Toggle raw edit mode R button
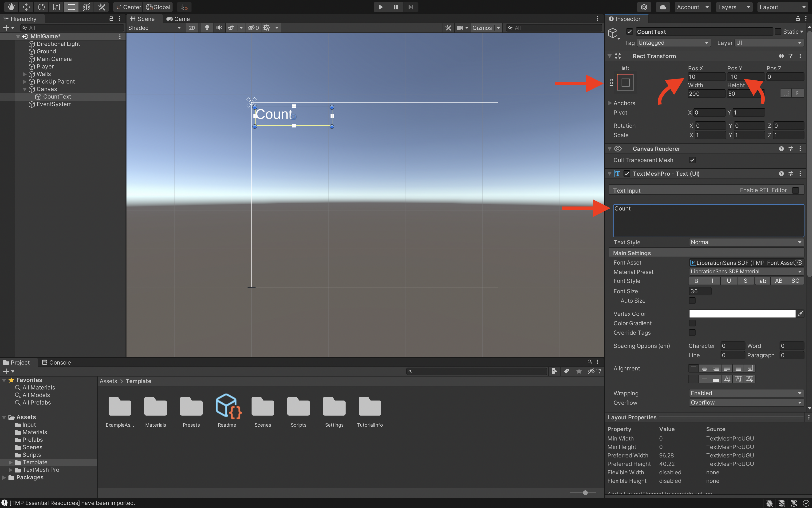Viewport: 812px width, 508px height. (798, 93)
